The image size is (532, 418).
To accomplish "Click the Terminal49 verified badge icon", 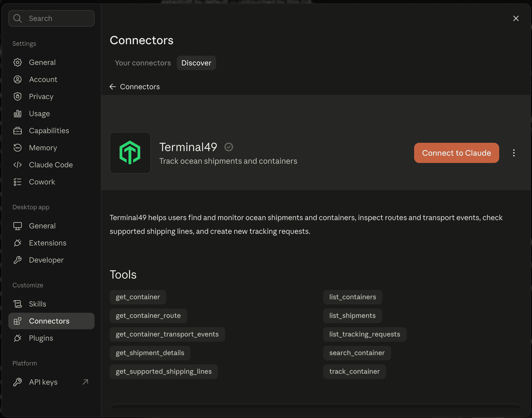I will point(229,147).
